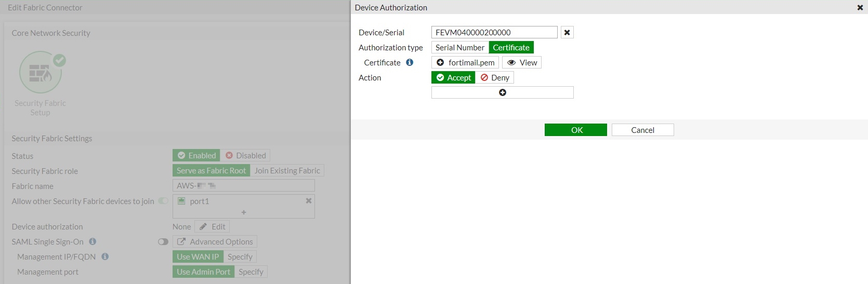Click the Security Fabric Setup icon
The image size is (868, 284).
coord(41,73)
